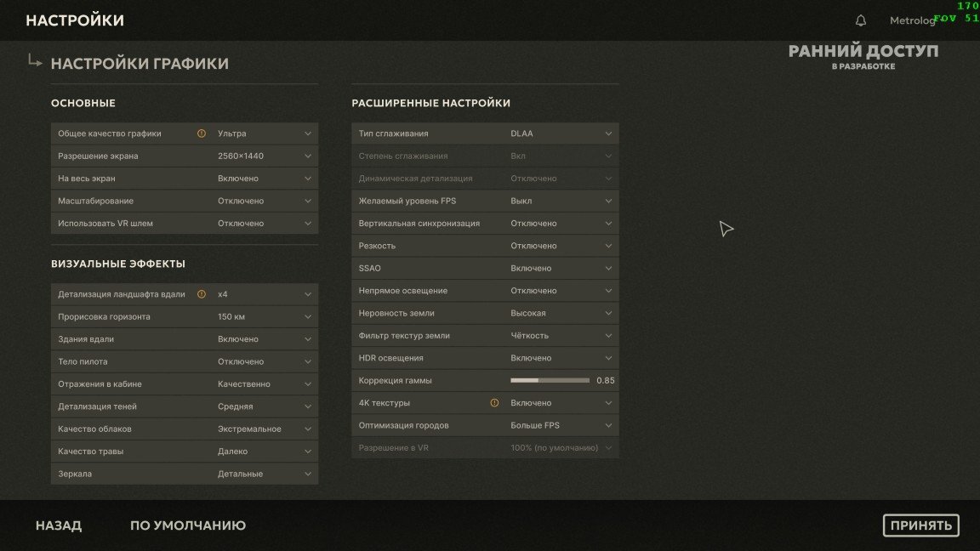The image size is (980, 551).
Task: Click the Коррекция гаммы slider
Action: (x=550, y=380)
